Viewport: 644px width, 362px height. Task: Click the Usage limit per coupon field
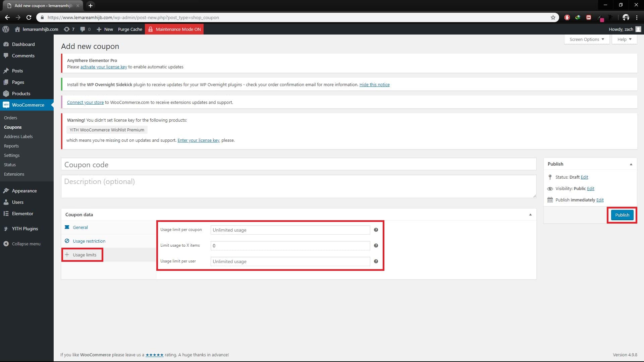(290, 230)
